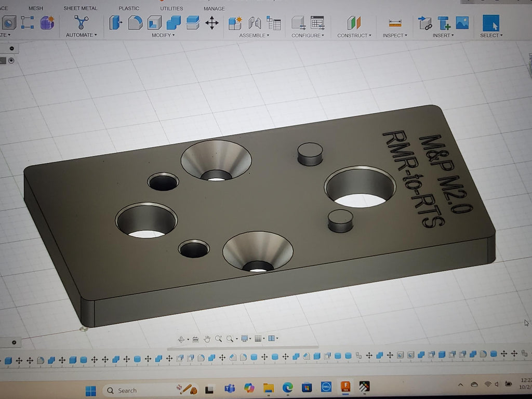Expand the Display Settings dropdown
532x399 pixels.
click(245, 339)
